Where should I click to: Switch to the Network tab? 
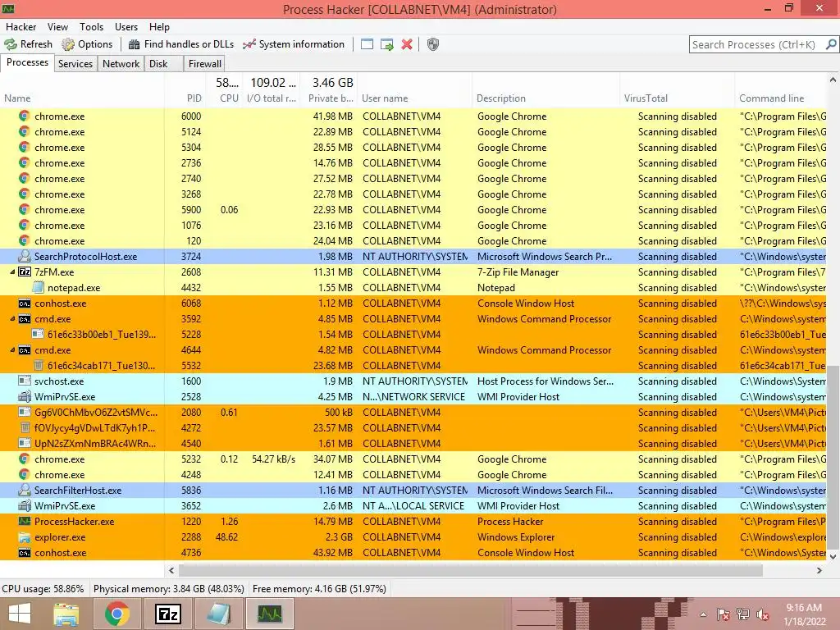pos(121,64)
